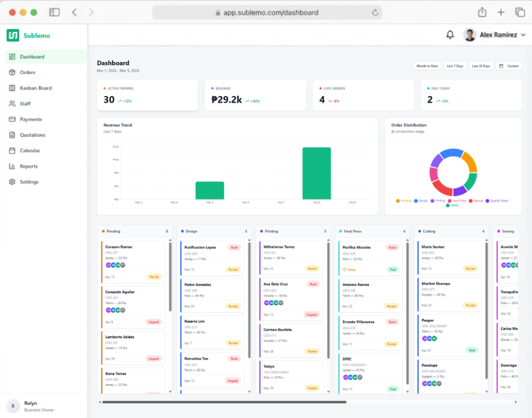The image size is (532, 418).
Task: Click the Payments card icon
Action: pos(12,119)
